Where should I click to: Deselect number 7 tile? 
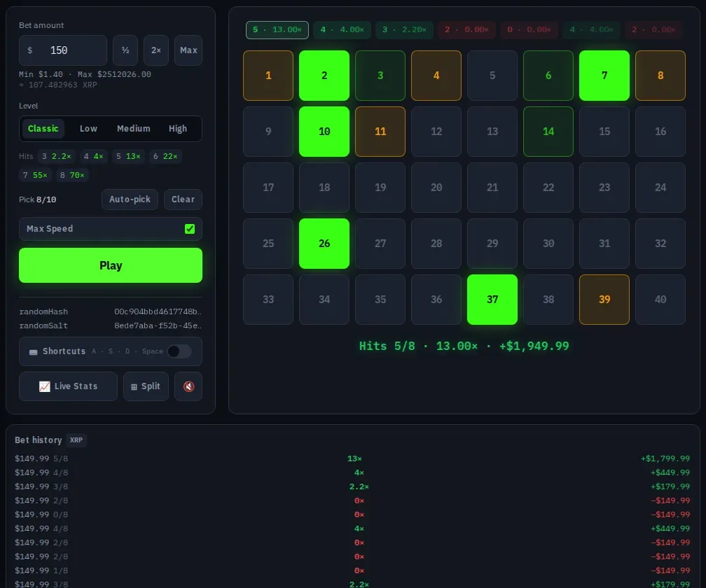[x=604, y=76]
